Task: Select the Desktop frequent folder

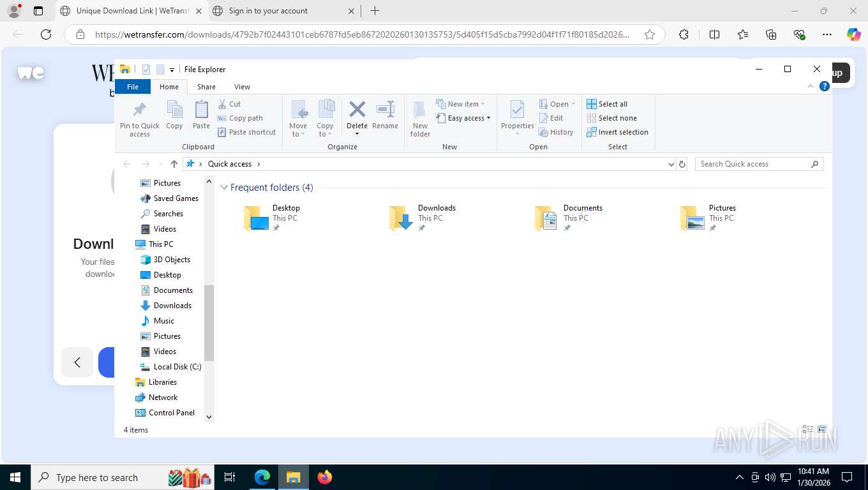Action: coord(272,218)
